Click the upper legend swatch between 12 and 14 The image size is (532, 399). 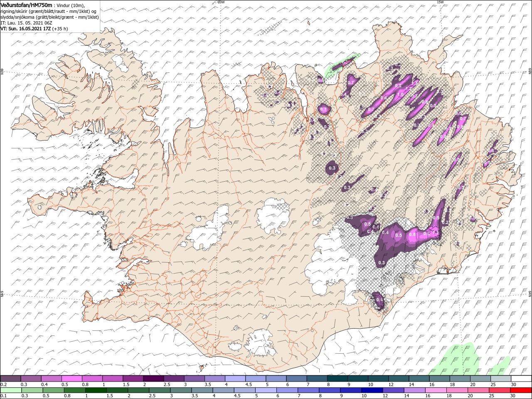click(x=398, y=379)
